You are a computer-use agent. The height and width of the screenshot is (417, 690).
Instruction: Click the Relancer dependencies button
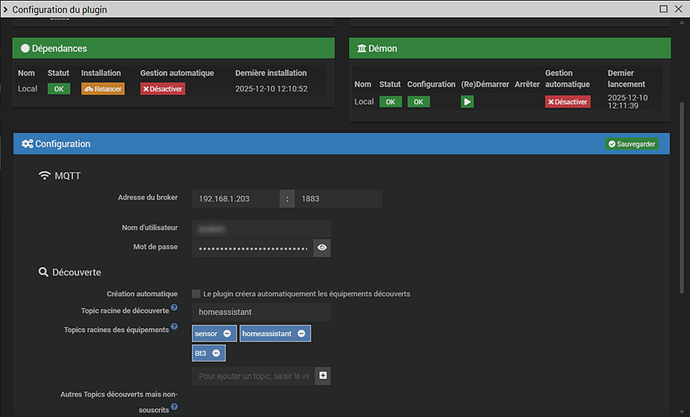tap(102, 89)
